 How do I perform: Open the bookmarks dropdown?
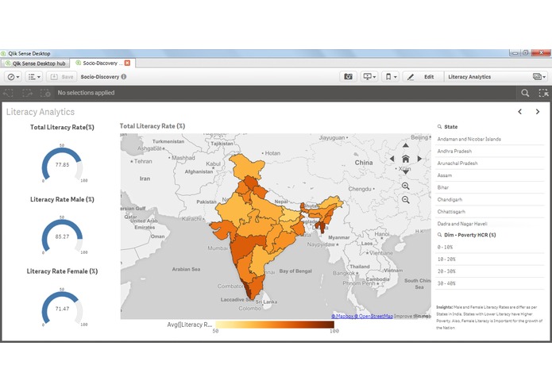point(391,77)
